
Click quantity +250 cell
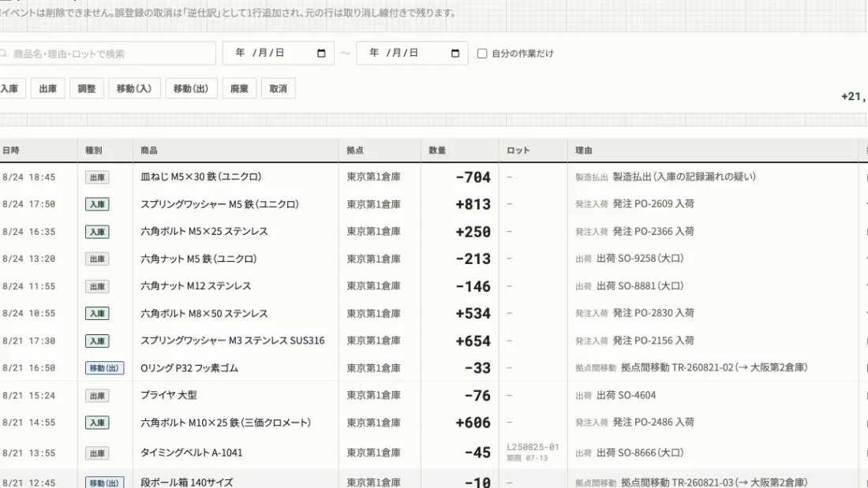[473, 231]
